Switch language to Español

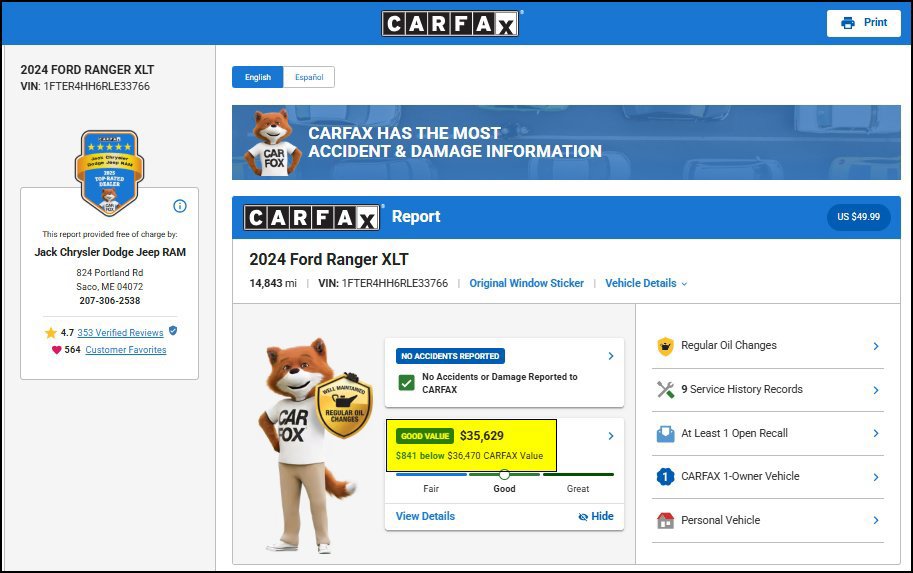[x=309, y=77]
